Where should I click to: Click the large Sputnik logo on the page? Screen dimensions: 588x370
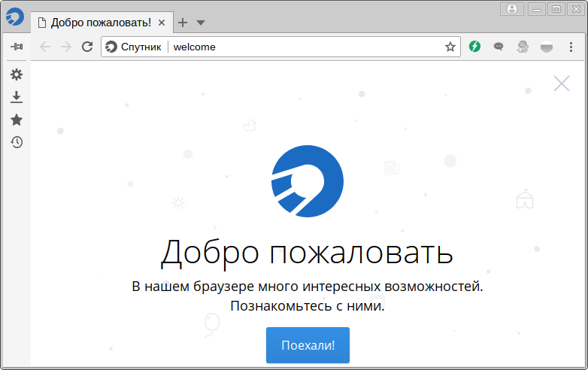(308, 181)
